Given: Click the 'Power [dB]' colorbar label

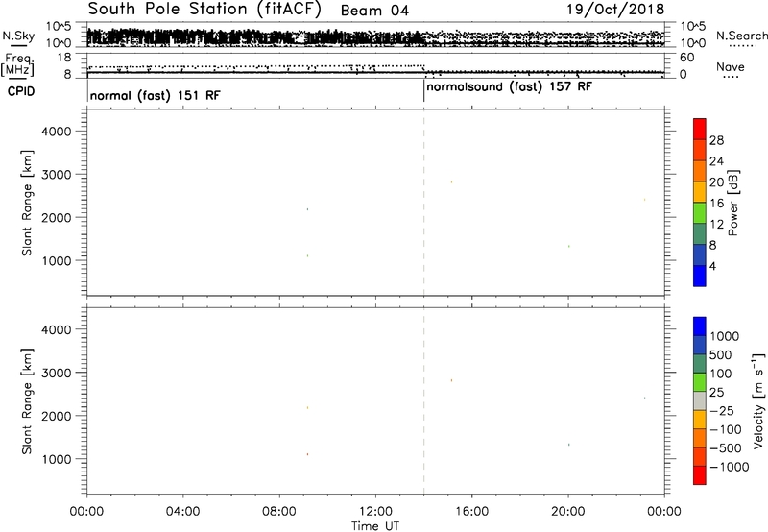Looking at the screenshot, I should tap(733, 203).
